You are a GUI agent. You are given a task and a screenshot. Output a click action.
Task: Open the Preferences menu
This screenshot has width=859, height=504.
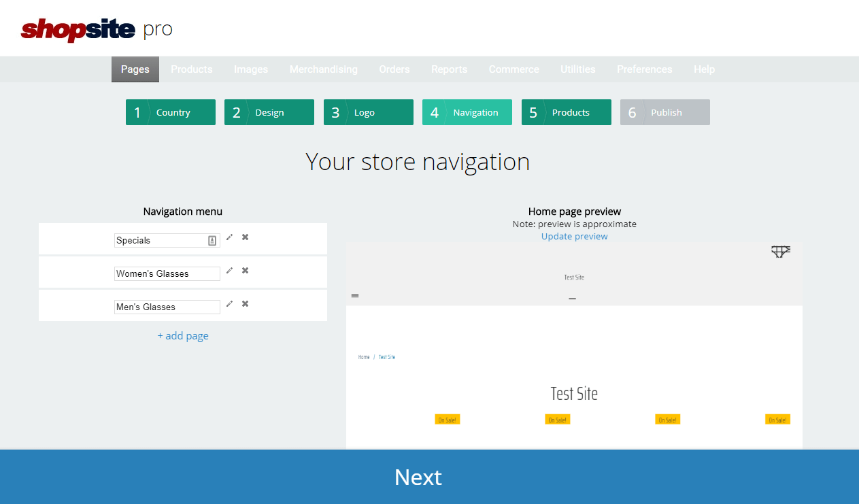click(x=644, y=69)
